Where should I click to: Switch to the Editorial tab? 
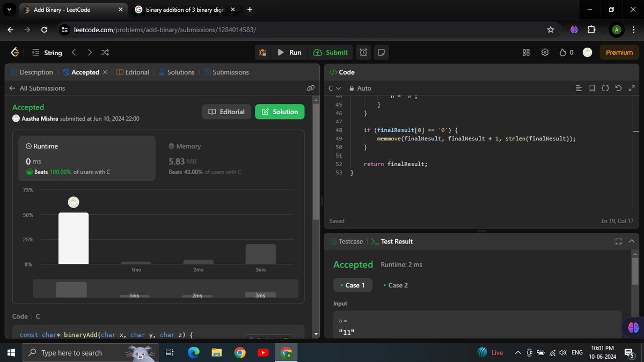(x=133, y=72)
